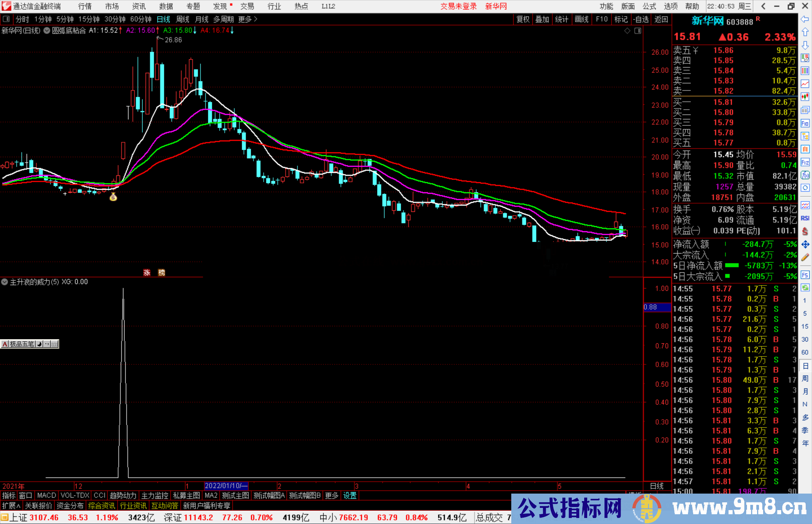812x524 pixels.
Task: Open the 市场 menu
Action: [112, 6]
